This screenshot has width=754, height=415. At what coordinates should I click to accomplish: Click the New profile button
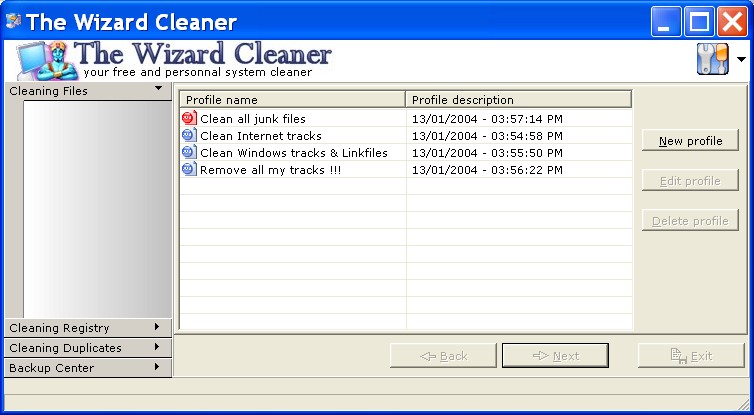point(690,140)
